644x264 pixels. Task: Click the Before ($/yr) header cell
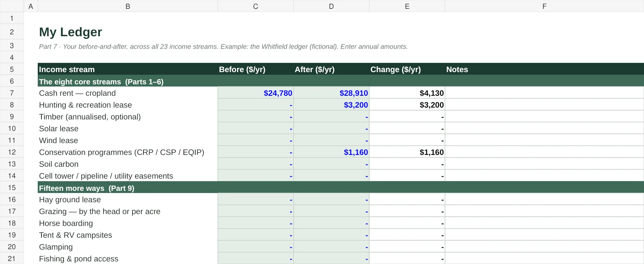click(x=256, y=69)
